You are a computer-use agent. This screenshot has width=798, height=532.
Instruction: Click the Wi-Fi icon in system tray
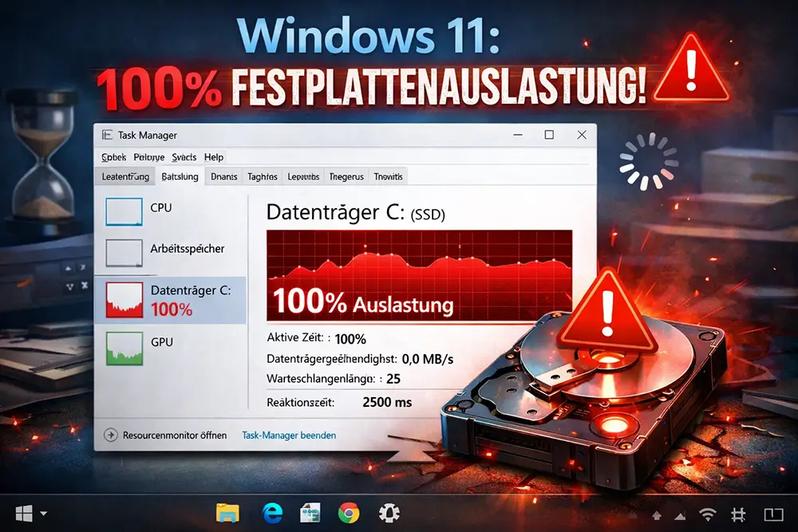[x=706, y=514]
